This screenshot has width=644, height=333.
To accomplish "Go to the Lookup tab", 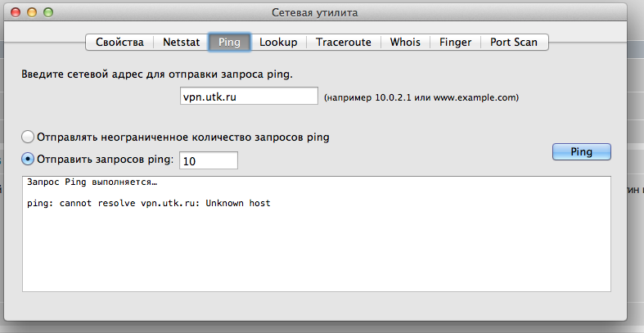I will [278, 42].
